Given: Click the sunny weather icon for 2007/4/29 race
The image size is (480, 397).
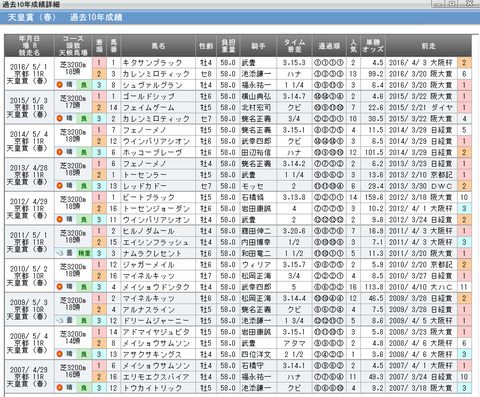Looking at the screenshot, I should tap(60, 388).
